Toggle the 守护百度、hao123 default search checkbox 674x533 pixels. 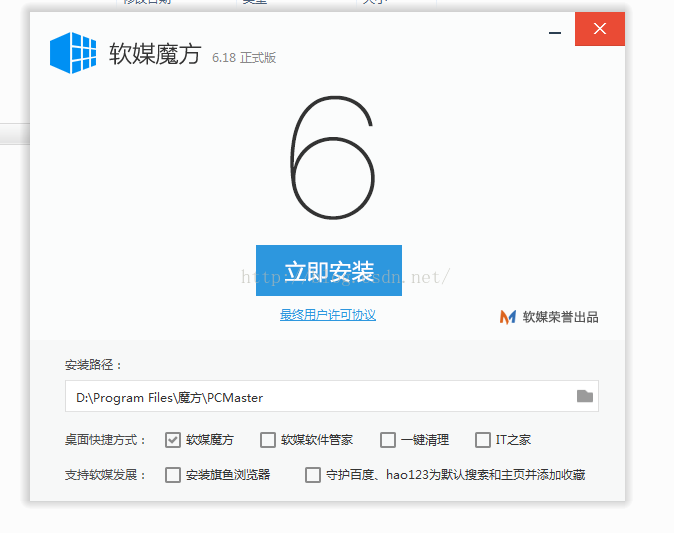click(312, 475)
